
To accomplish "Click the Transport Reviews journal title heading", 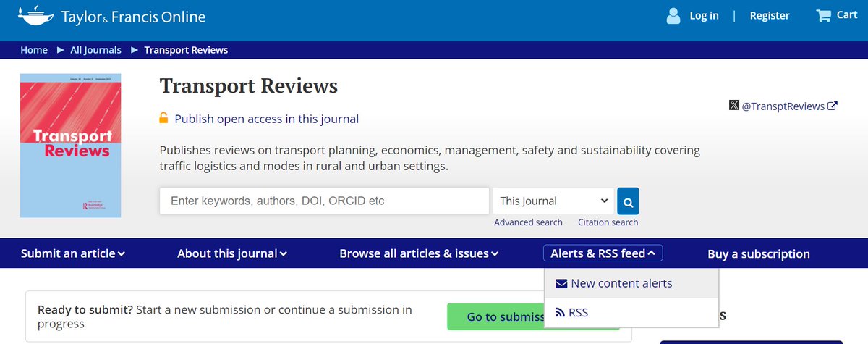I will (248, 86).
